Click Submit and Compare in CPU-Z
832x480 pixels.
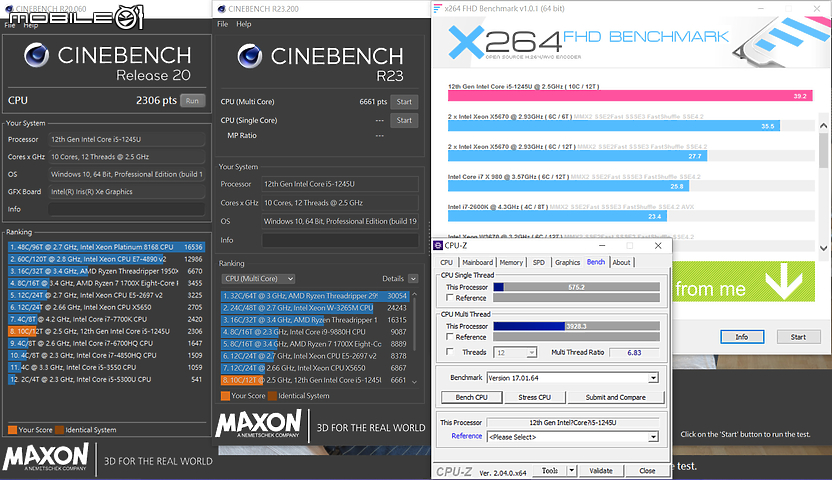(x=616, y=397)
